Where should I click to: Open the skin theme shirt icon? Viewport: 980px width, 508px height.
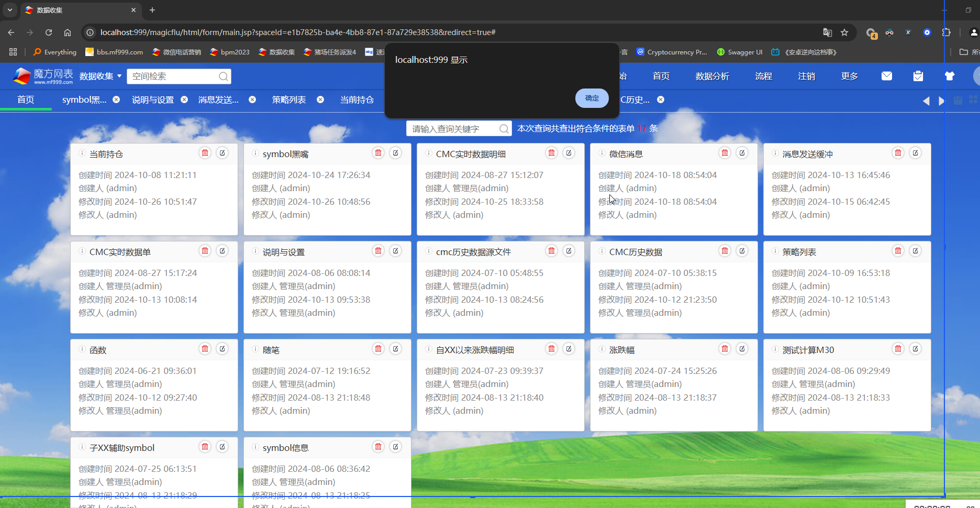tap(950, 76)
